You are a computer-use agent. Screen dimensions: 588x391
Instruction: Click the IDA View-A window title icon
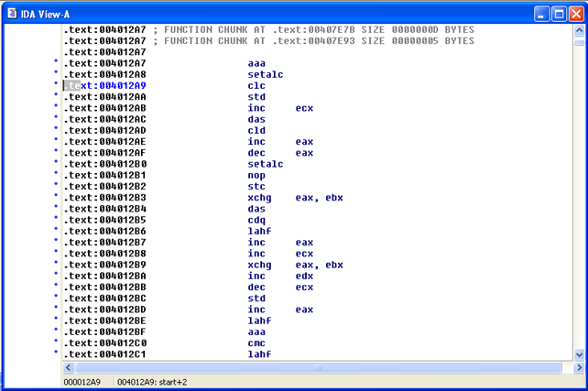[x=14, y=13]
